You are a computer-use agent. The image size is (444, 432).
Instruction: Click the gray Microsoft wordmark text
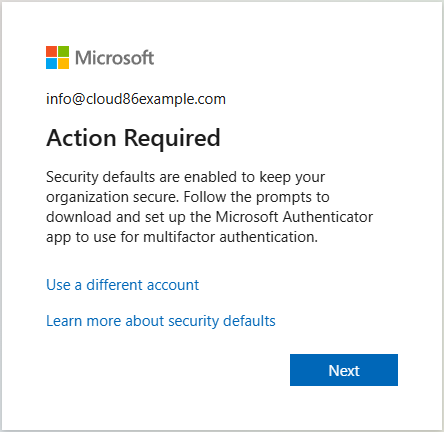114,58
